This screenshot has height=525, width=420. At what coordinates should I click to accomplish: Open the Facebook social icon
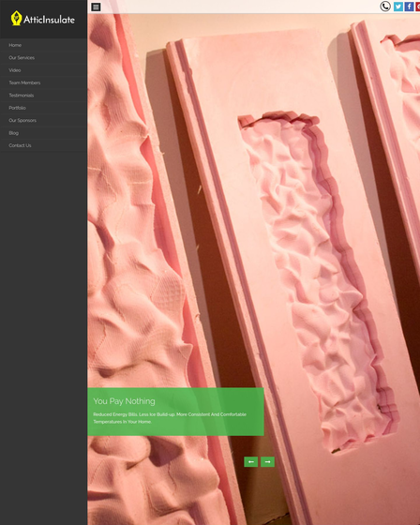[x=409, y=7]
